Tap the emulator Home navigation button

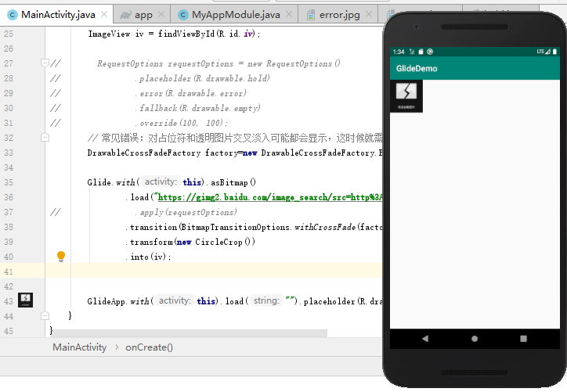(x=475, y=339)
